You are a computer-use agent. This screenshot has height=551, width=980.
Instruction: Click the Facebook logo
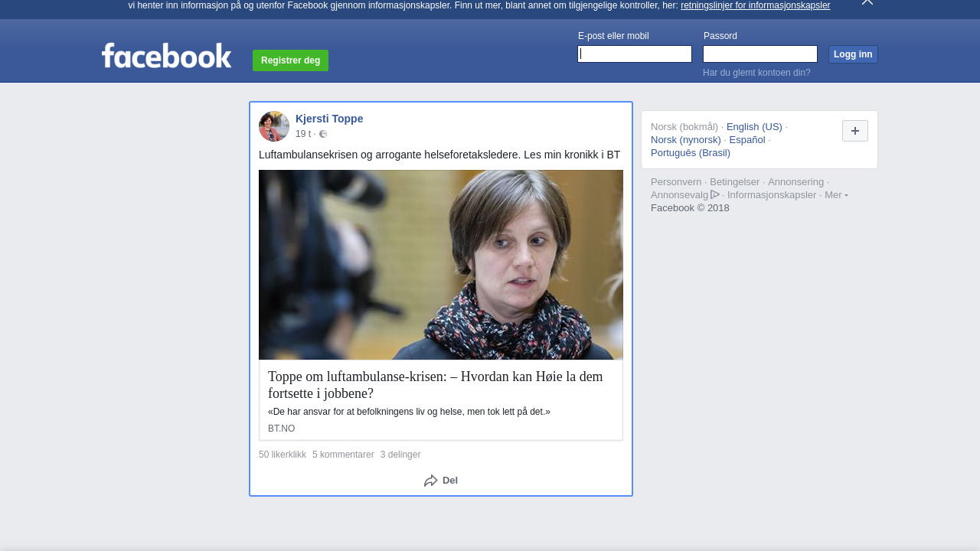pos(166,55)
